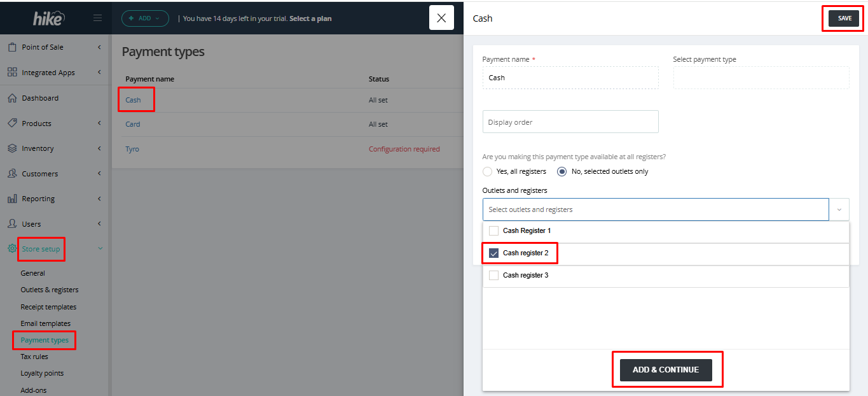Screen dimensions: 868x396
Task: Click the Point of Sale clipboard icon
Action: pyautogui.click(x=12, y=47)
